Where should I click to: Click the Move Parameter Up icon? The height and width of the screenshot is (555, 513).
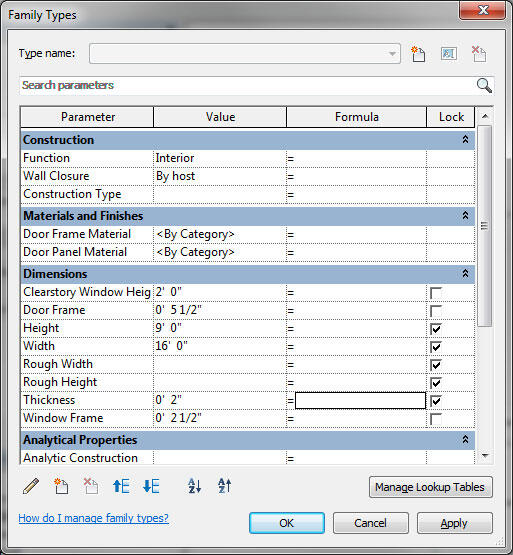click(121, 486)
